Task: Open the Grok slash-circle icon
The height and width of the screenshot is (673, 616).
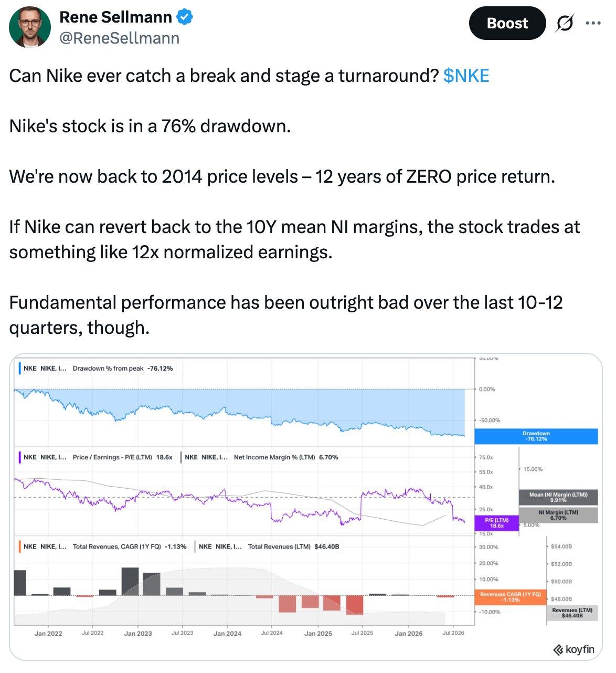Action: (564, 23)
